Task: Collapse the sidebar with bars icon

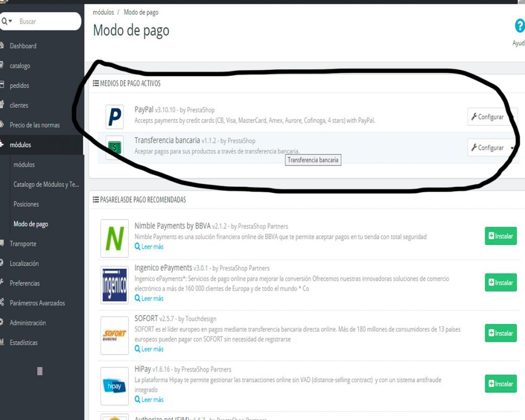Action: point(40,371)
